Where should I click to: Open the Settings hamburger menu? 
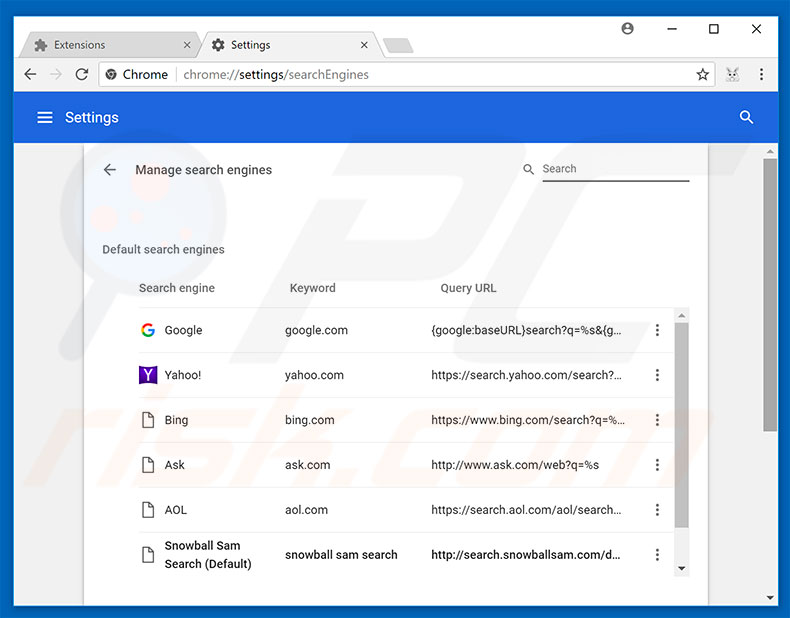click(45, 117)
